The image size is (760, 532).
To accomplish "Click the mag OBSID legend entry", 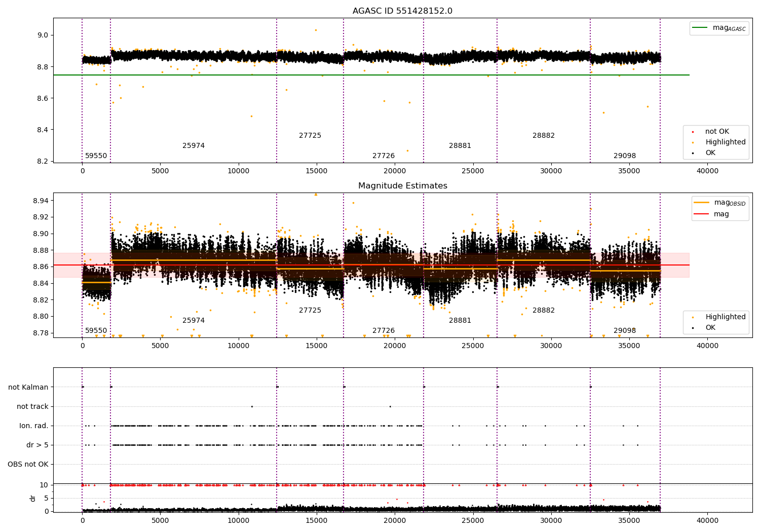I will click(730, 203).
